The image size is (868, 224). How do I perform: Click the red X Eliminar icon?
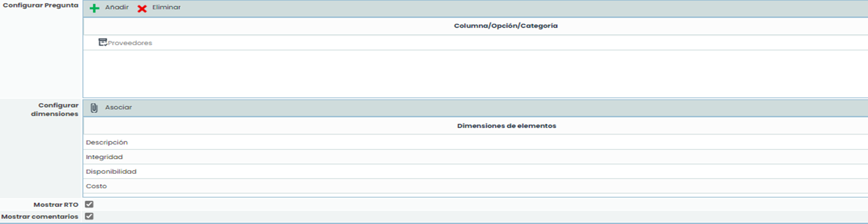(142, 8)
